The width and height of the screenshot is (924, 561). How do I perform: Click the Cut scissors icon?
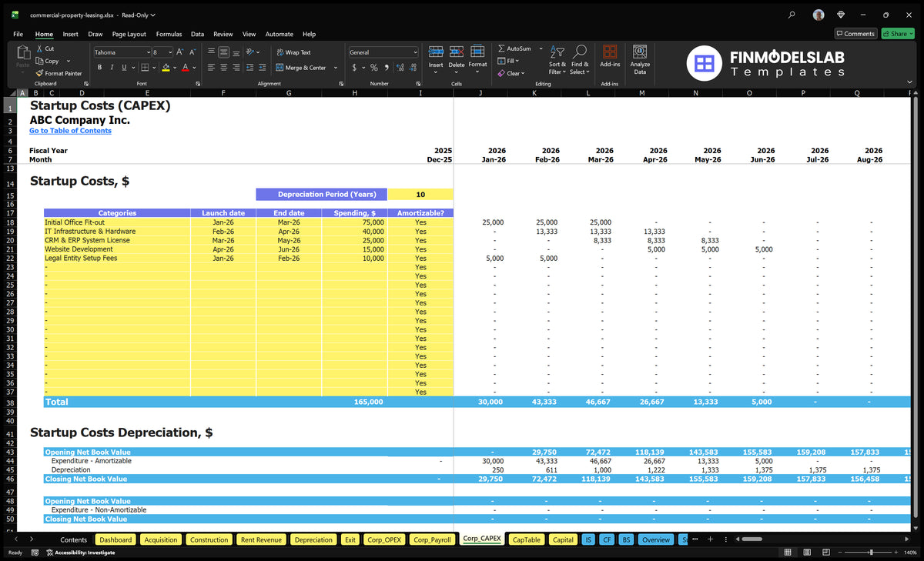point(39,48)
